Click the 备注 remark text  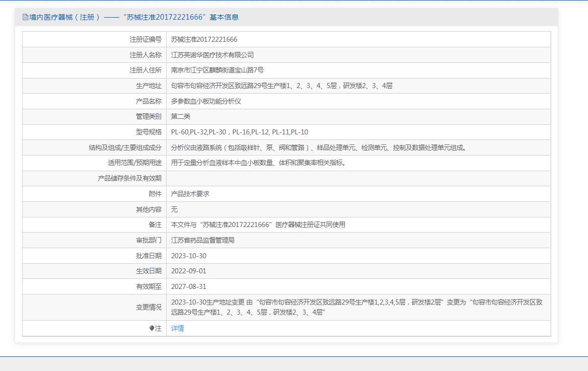[x=258, y=225]
